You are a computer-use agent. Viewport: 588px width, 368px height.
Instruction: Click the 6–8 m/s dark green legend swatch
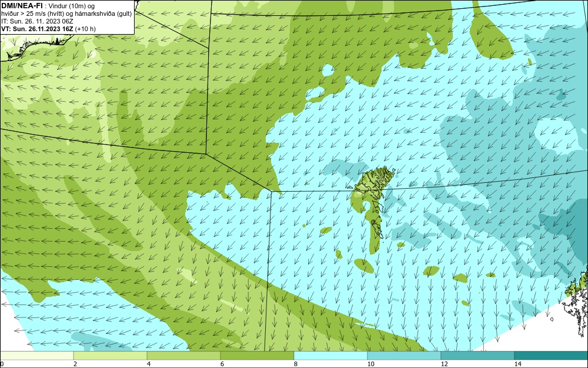(258, 355)
